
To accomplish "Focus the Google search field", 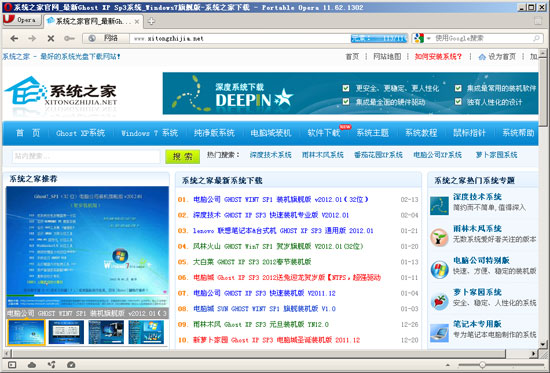I will point(482,38).
